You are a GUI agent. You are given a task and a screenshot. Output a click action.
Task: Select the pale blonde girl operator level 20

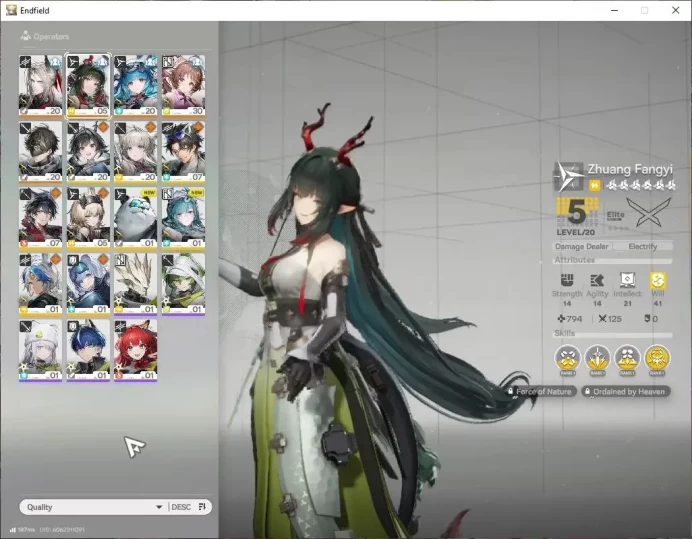point(135,152)
